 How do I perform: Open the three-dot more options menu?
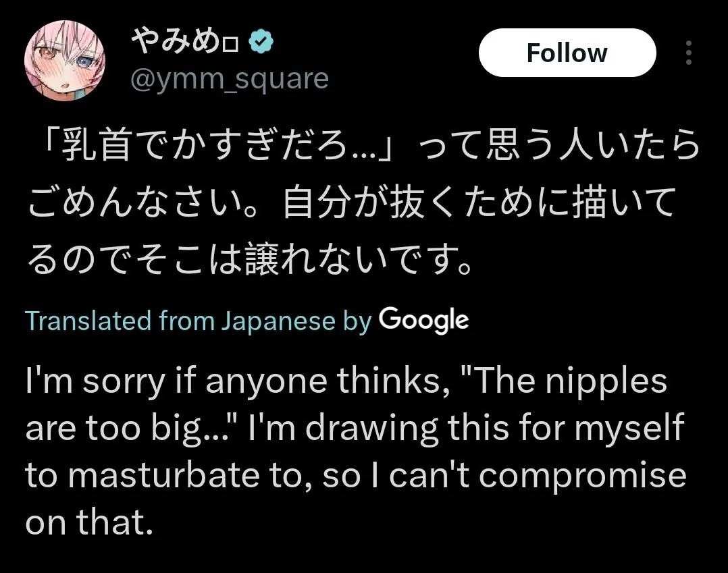click(688, 53)
